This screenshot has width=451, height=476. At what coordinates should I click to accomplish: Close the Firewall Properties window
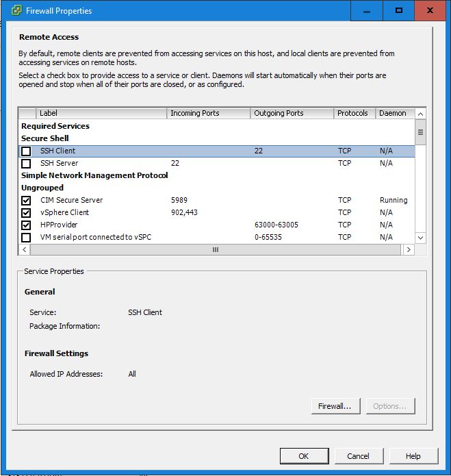pyautogui.click(x=430, y=11)
